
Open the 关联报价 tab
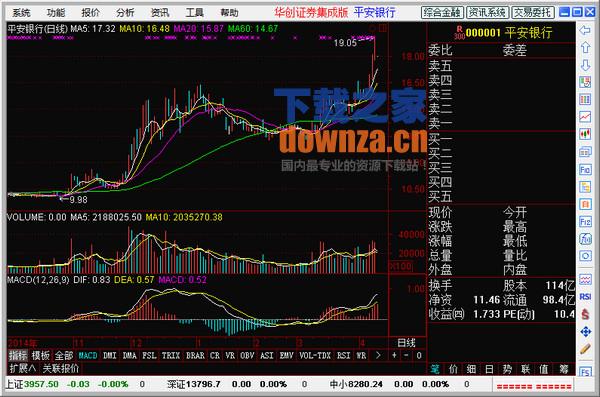[61, 369]
